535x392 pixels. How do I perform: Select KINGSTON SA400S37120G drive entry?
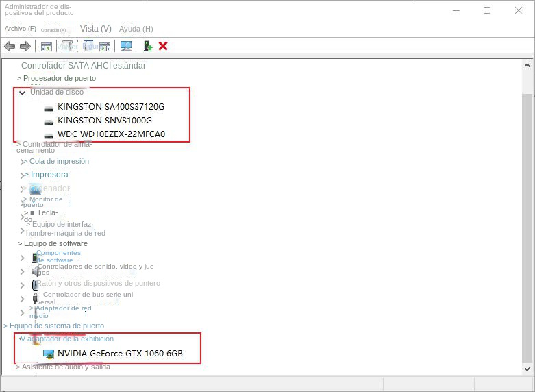tap(110, 107)
